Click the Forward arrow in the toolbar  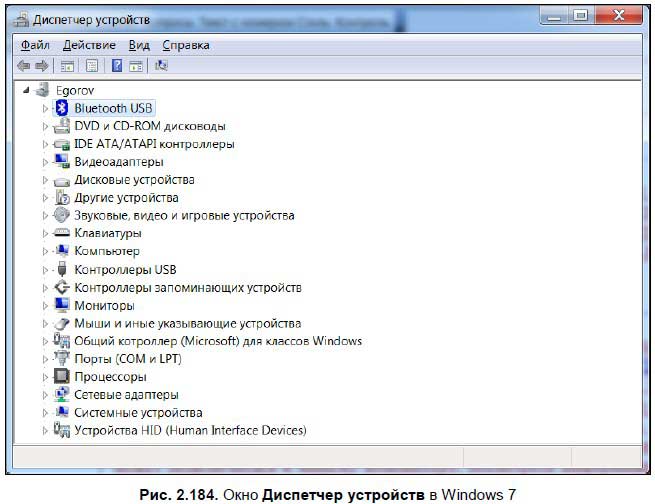tap(41, 66)
